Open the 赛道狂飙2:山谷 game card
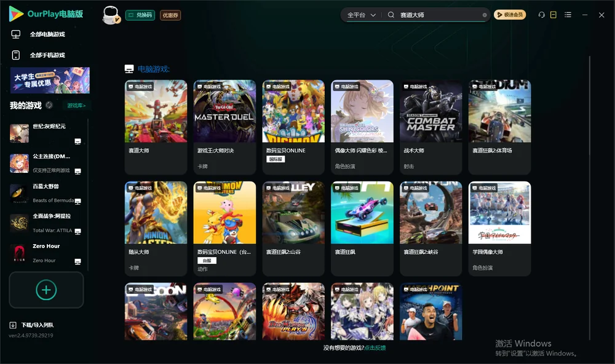Viewport: 615px width, 364px height. click(293, 229)
